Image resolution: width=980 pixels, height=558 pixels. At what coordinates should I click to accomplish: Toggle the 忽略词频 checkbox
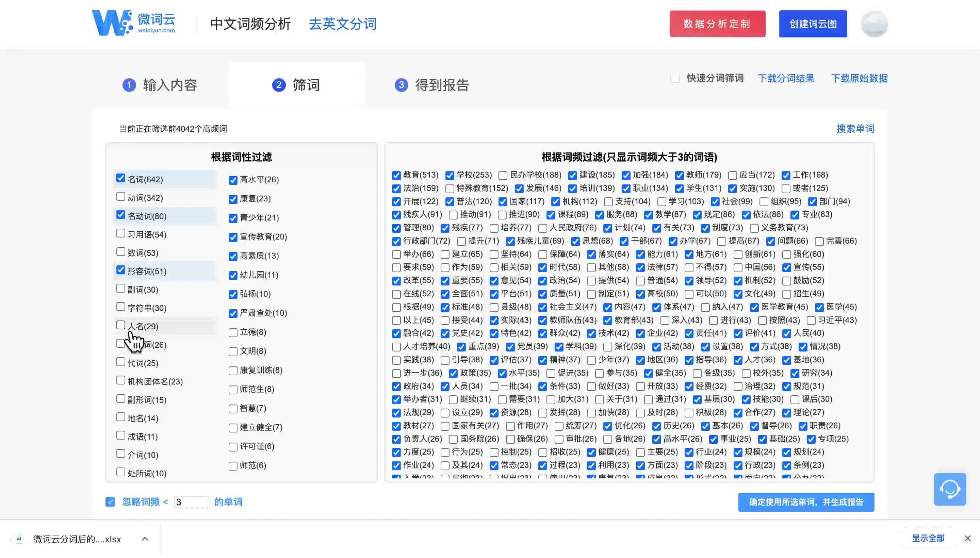click(110, 502)
